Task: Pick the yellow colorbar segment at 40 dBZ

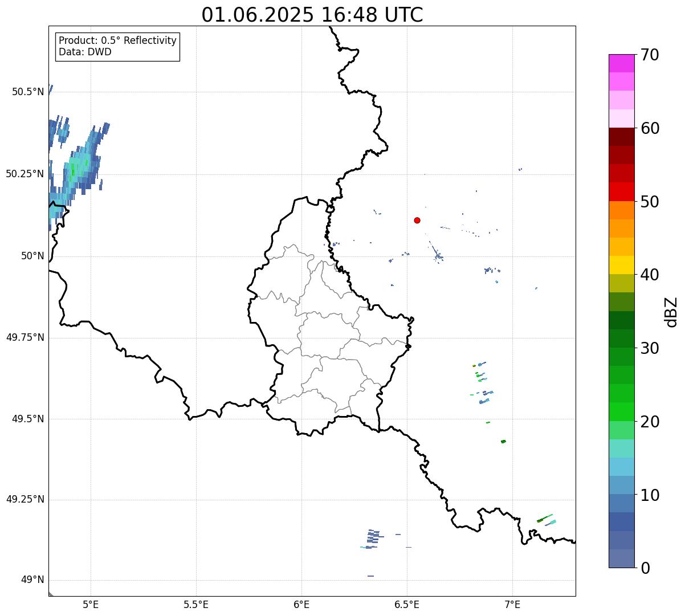Action: click(621, 265)
